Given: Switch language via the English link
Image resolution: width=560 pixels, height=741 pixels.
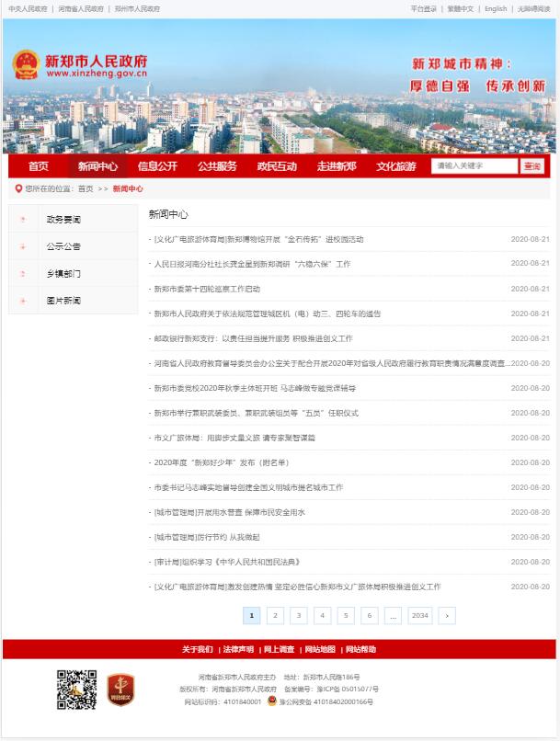Looking at the screenshot, I should [496, 8].
